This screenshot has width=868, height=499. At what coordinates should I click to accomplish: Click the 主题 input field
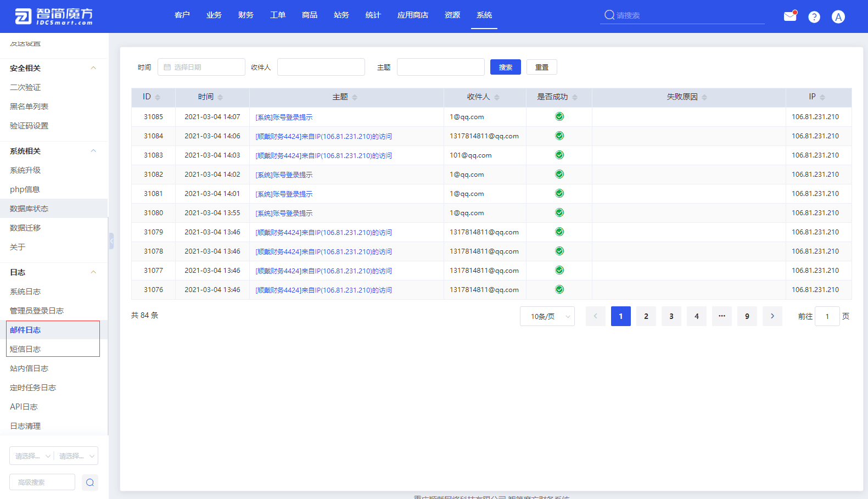441,67
